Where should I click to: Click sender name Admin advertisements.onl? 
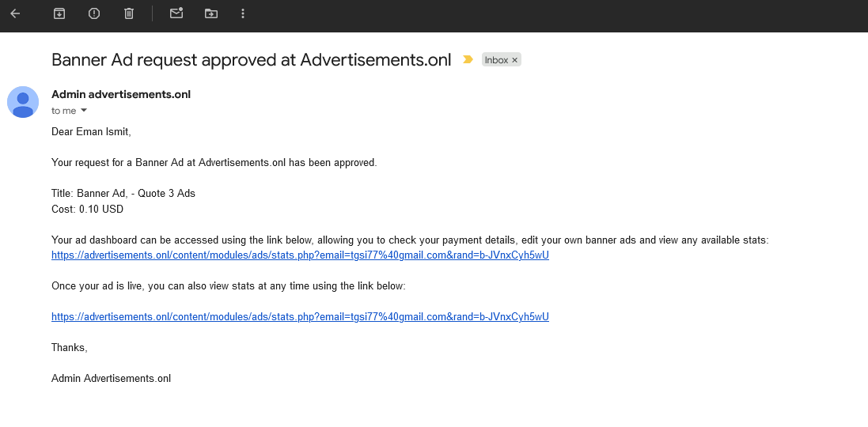[x=121, y=94]
